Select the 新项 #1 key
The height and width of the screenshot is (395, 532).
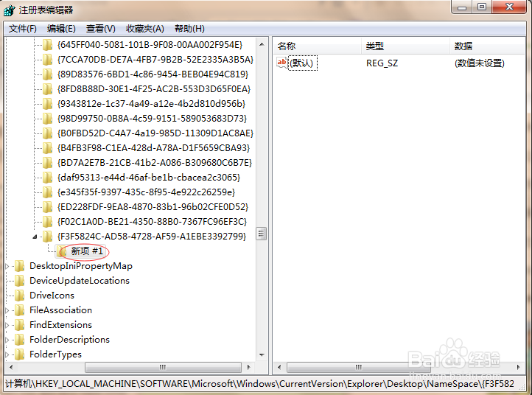point(87,251)
